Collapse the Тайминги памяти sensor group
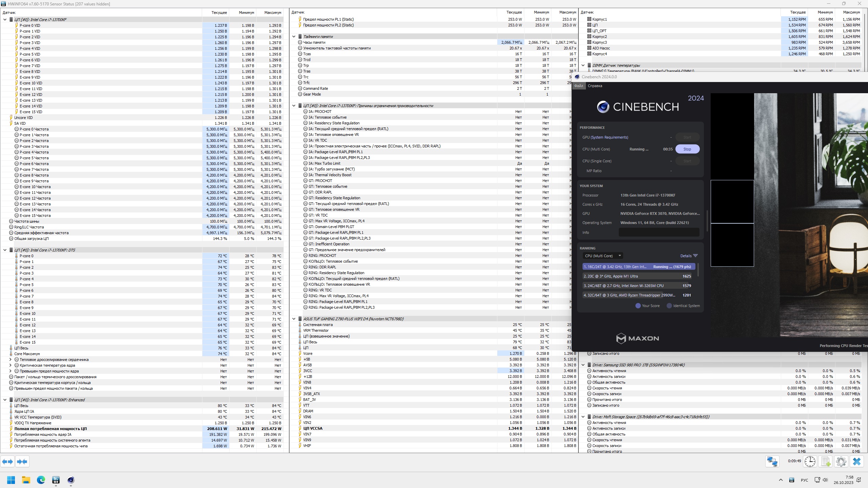Screen dimensions: 868x488 click(294, 37)
